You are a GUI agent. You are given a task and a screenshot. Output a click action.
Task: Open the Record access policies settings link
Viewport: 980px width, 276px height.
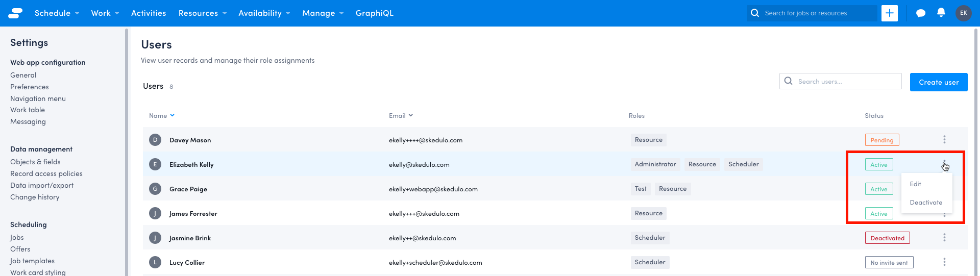[46, 174]
